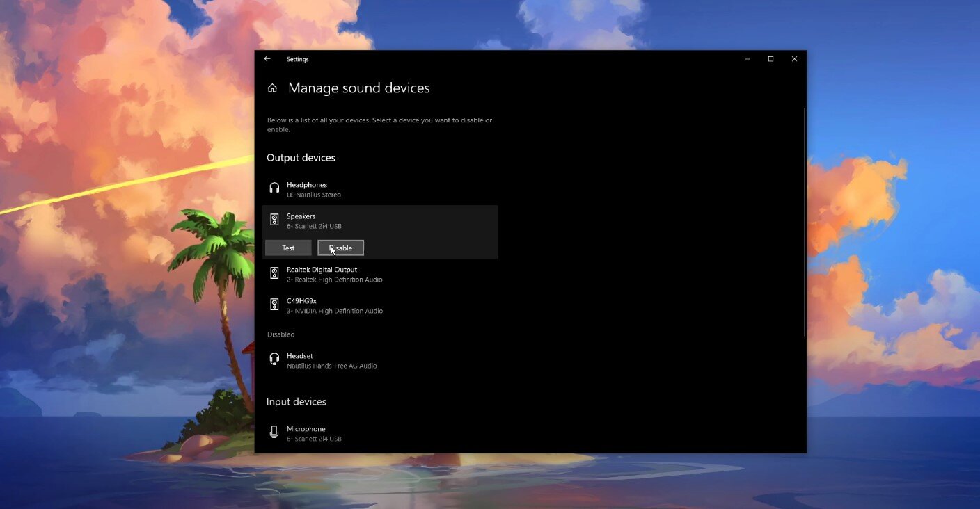This screenshot has height=509, width=980.
Task: Close the Settings window
Action: point(794,59)
